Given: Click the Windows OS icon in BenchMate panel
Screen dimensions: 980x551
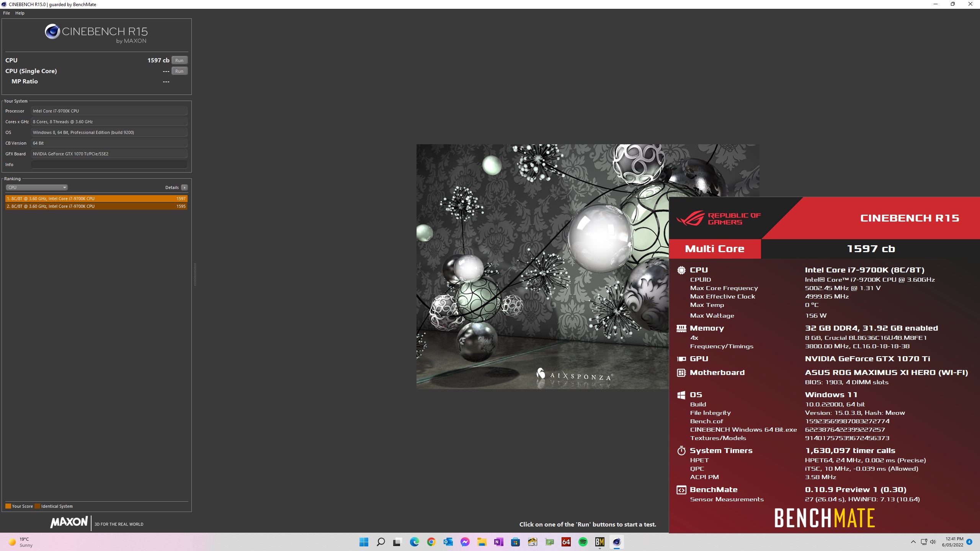Looking at the screenshot, I should (681, 395).
